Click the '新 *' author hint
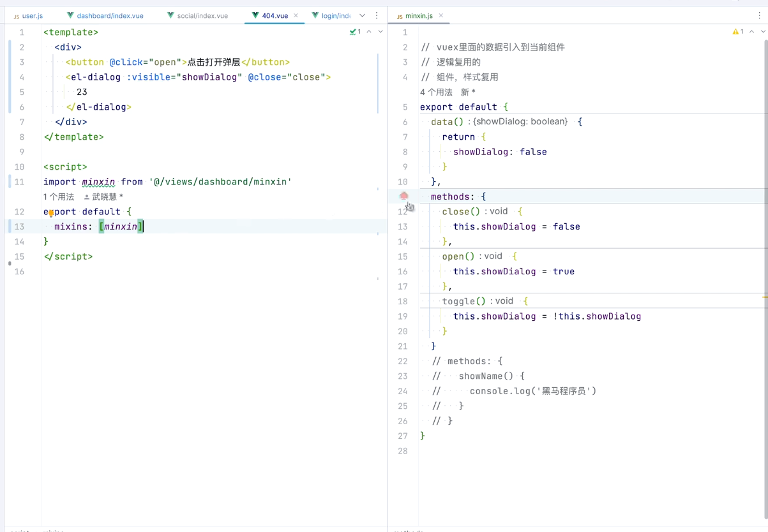Viewport: 768px width, 532px height. click(468, 92)
